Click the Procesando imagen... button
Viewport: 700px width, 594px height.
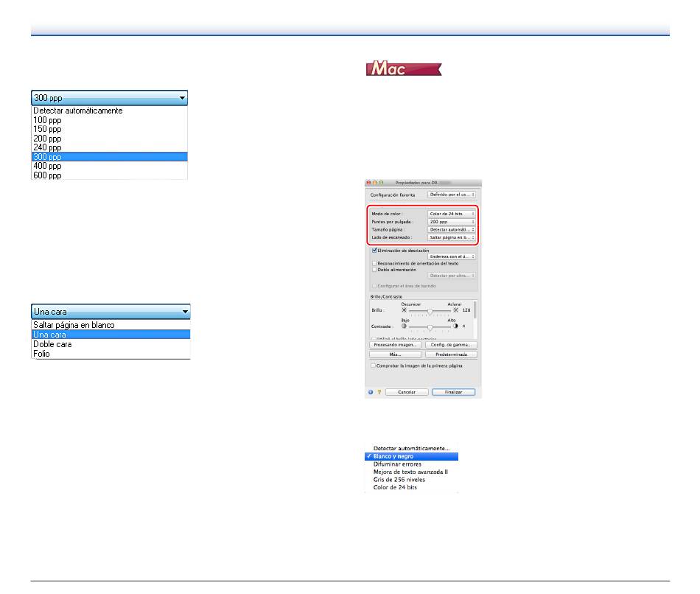click(395, 345)
